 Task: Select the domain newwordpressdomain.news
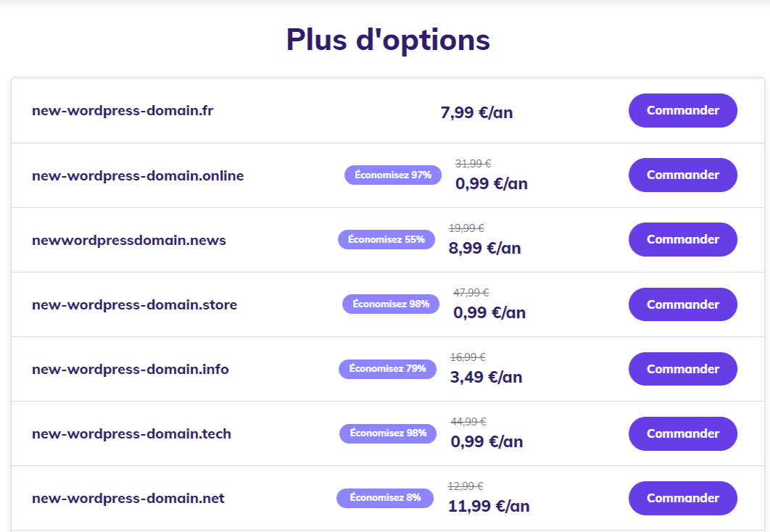click(x=129, y=240)
